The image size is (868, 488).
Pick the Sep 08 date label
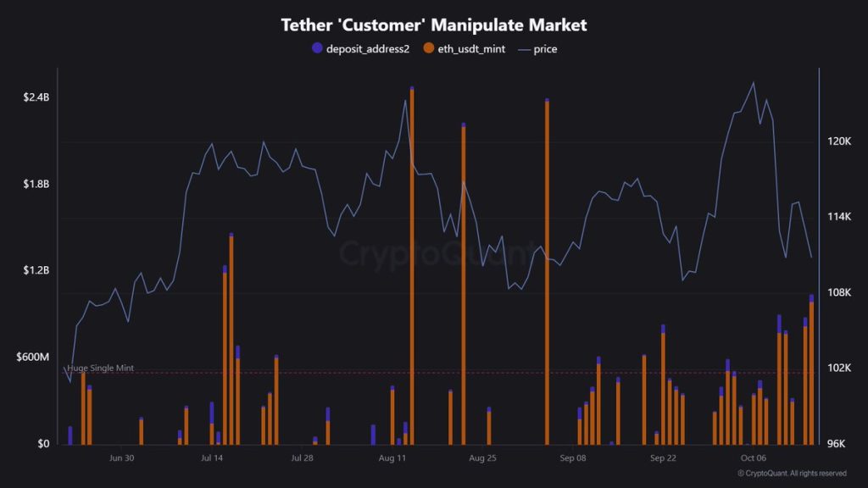click(x=573, y=457)
